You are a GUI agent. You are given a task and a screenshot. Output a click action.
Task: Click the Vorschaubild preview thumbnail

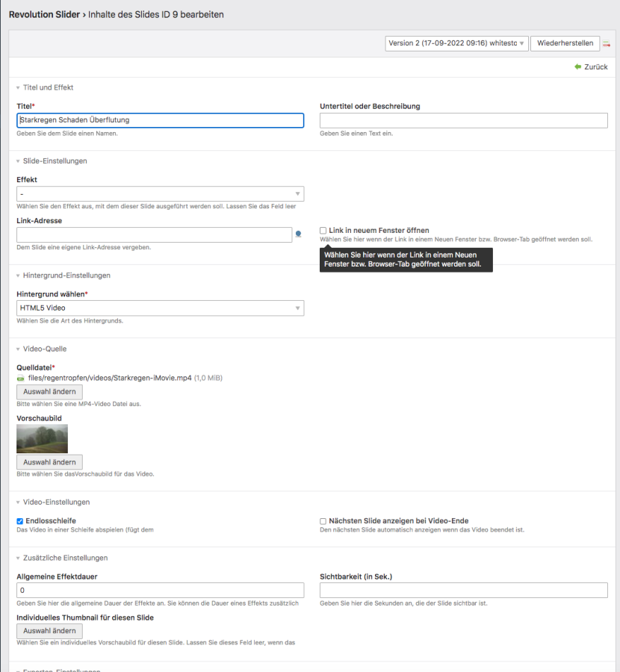42,439
